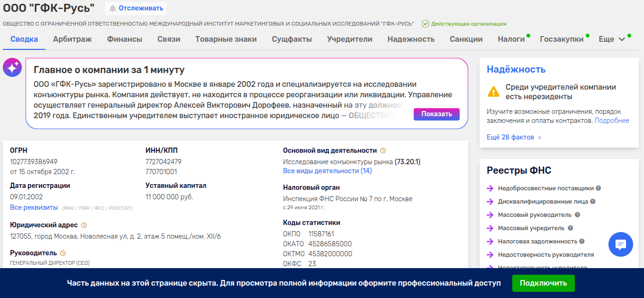Click activity code (73.20.1)
The height and width of the screenshot is (298, 644).
point(408,162)
